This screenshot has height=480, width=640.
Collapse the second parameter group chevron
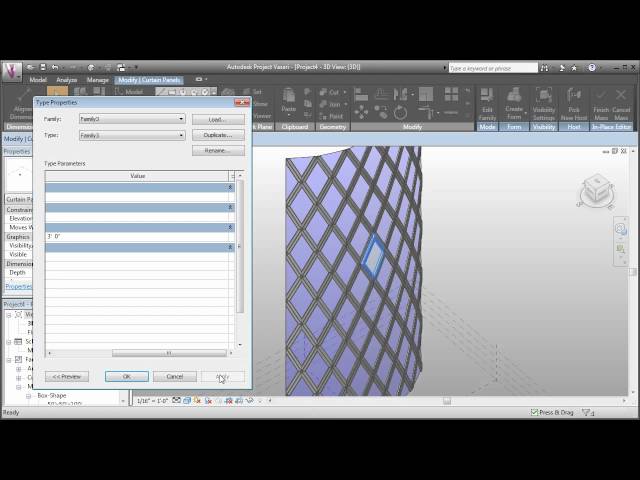230,207
